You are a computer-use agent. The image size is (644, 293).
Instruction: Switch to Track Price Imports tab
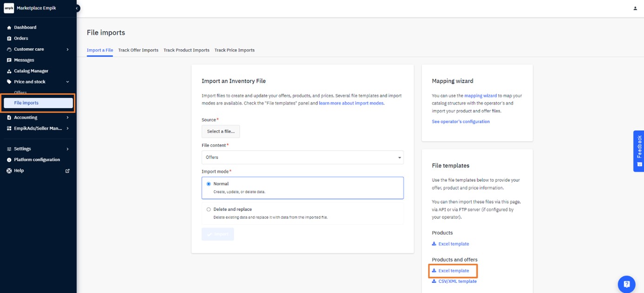pos(234,50)
